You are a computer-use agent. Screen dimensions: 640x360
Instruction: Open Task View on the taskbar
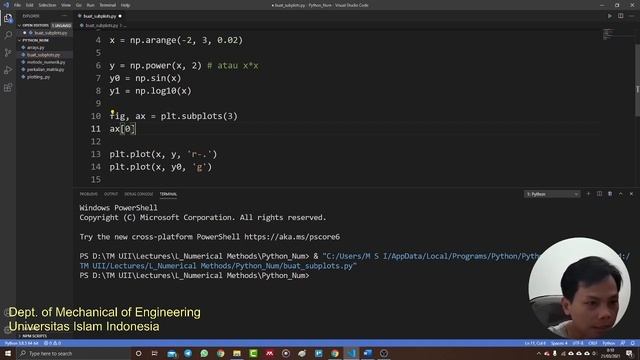[155, 353]
